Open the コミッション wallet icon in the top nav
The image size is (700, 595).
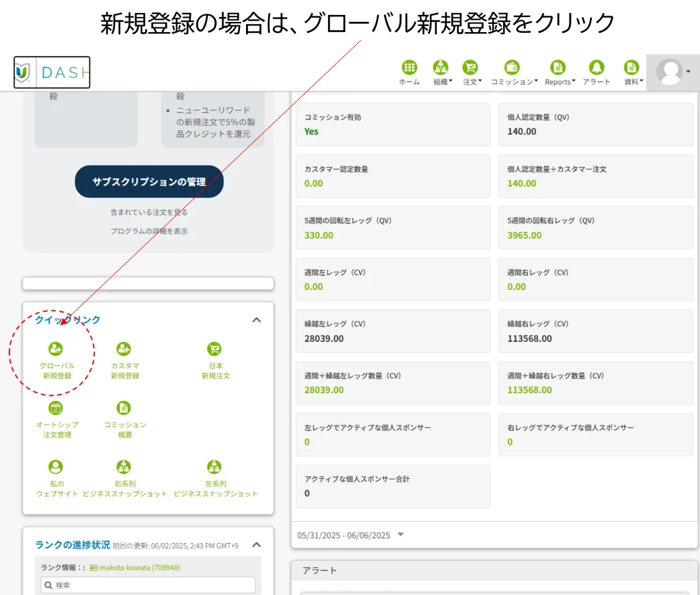511,68
